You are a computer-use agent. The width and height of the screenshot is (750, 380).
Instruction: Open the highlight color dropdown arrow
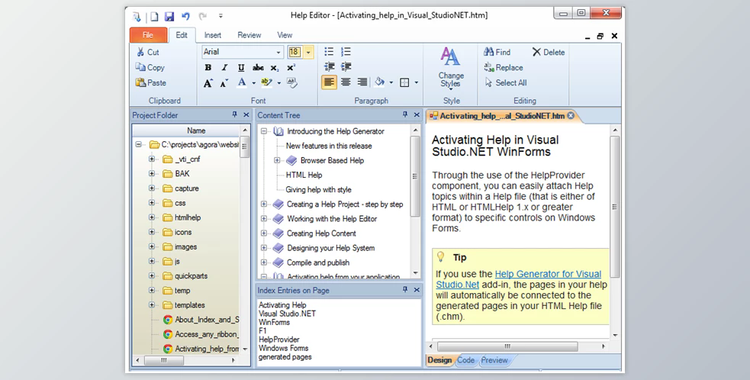(279, 83)
